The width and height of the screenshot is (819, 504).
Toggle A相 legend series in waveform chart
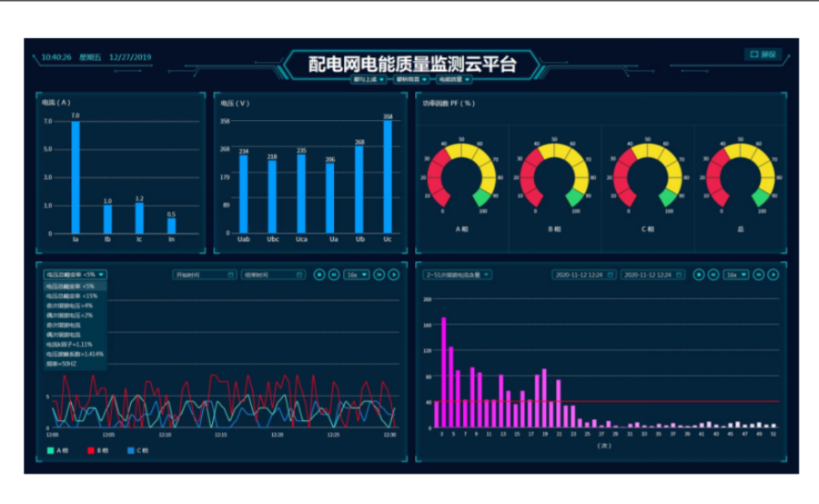[56, 450]
